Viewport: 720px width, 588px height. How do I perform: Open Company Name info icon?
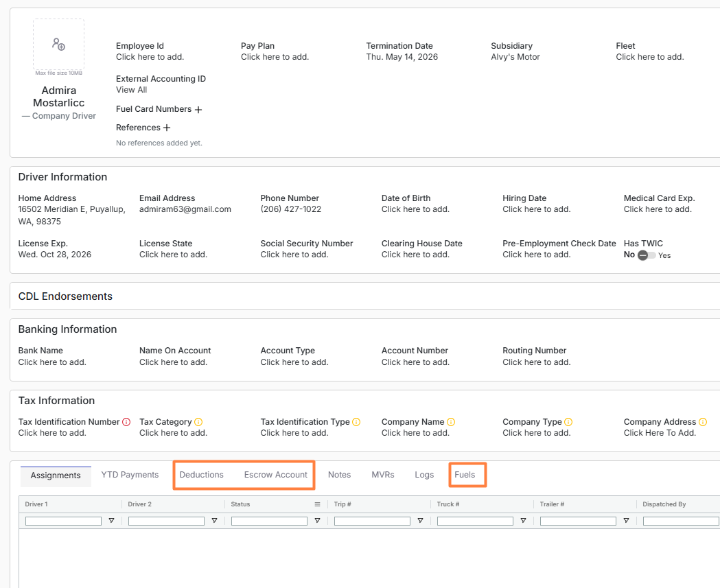click(451, 422)
